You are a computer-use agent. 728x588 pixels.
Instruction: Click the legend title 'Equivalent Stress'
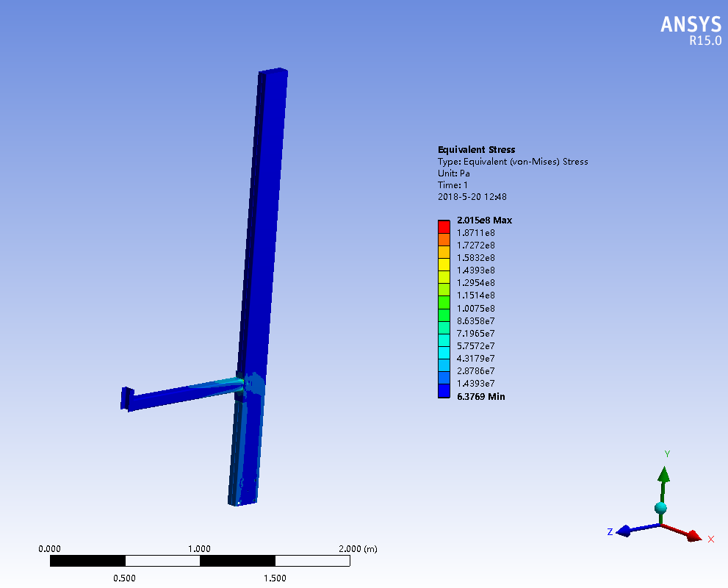pyautogui.click(x=476, y=149)
